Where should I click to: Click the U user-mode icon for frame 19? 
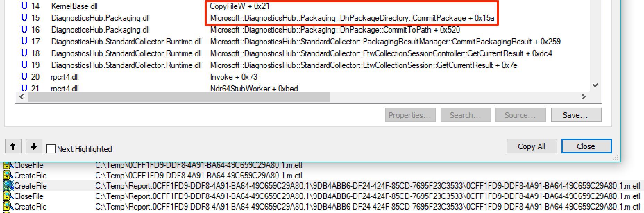[24, 65]
